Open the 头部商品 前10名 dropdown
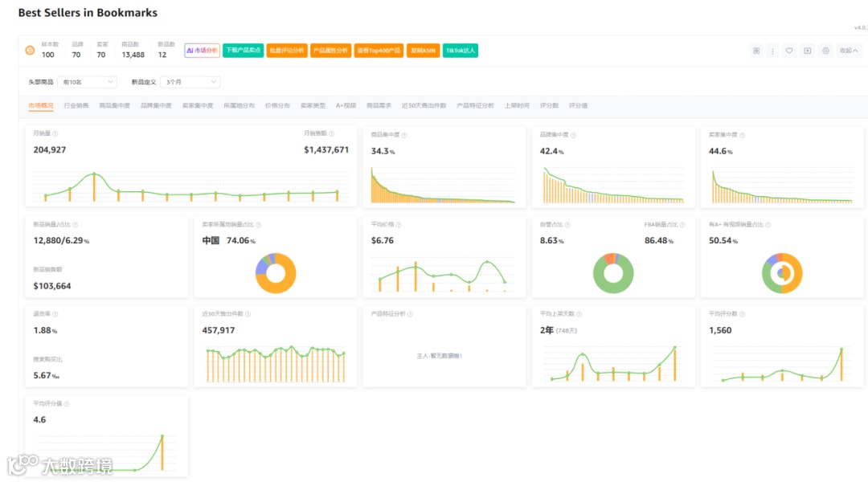The image size is (868, 482). 87,82
